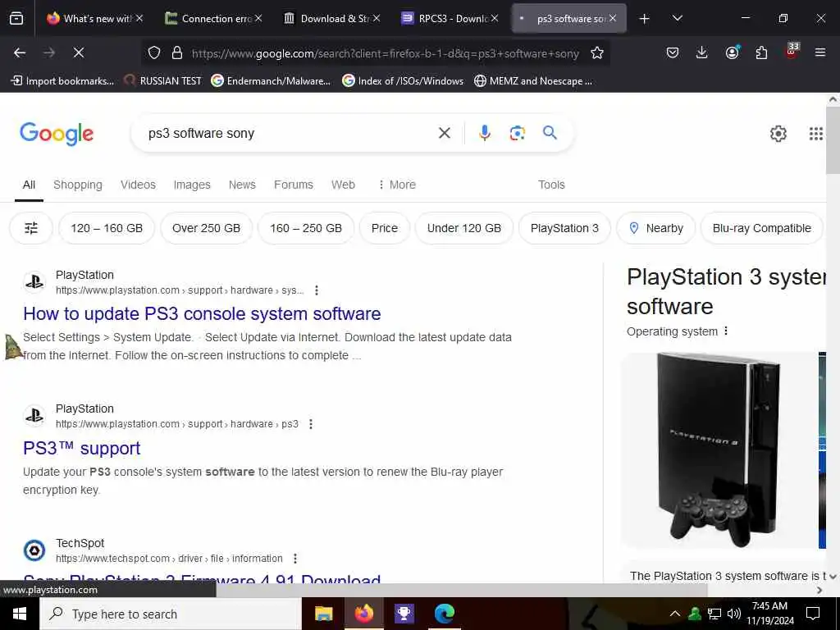Image resolution: width=840 pixels, height=630 pixels.
Task: Close the ps3 software sony tab
Action: click(x=613, y=19)
